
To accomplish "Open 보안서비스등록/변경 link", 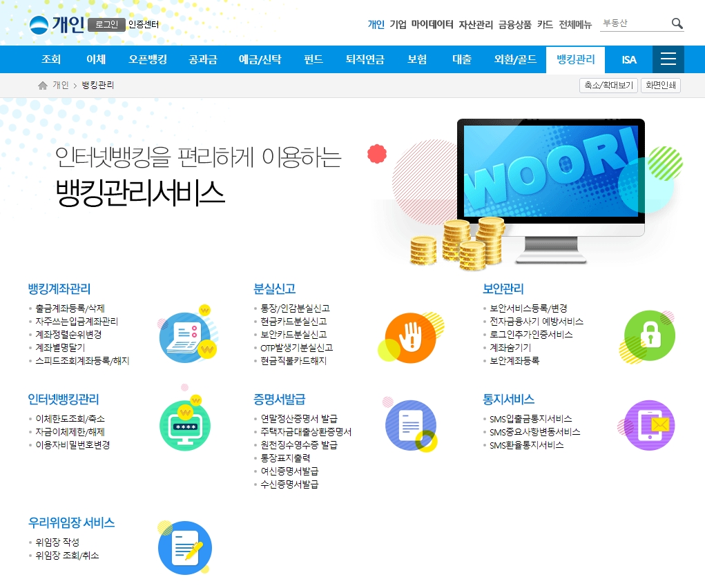I will pos(528,308).
